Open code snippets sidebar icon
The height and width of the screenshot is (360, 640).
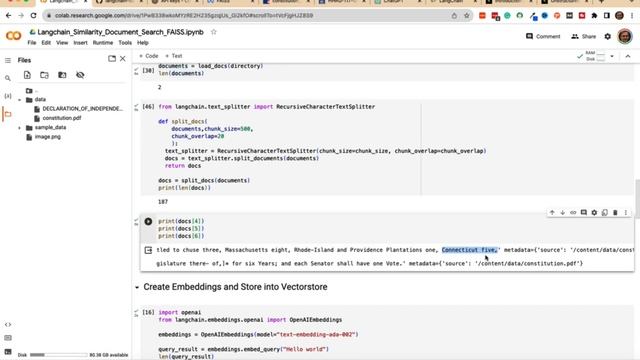[8, 325]
